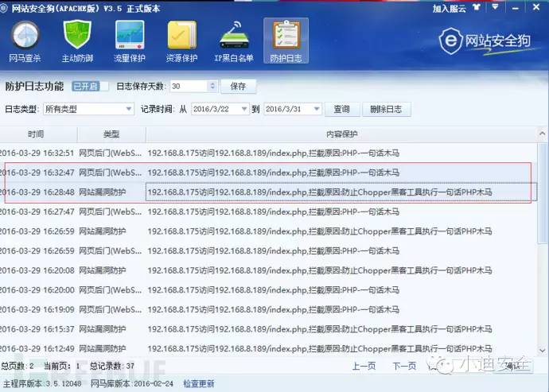549x392 pixels.
Task: Go to next page with 下一页
Action: [x=404, y=367]
